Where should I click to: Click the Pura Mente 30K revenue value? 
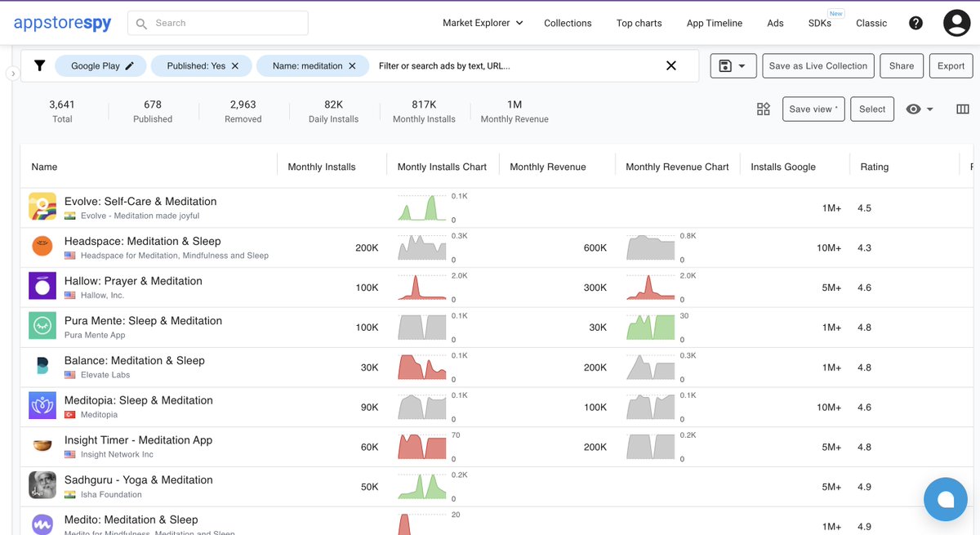tap(598, 328)
